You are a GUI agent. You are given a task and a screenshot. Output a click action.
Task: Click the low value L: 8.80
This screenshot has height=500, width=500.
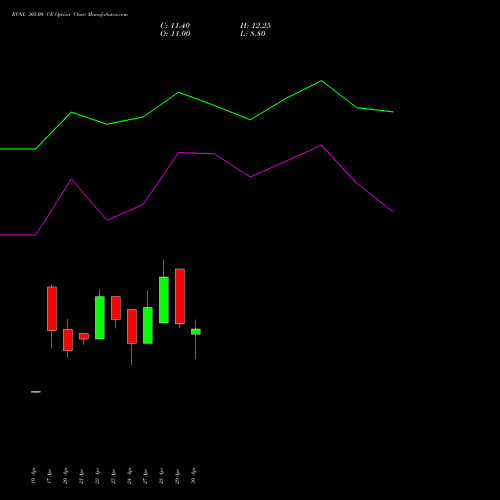pos(253,34)
